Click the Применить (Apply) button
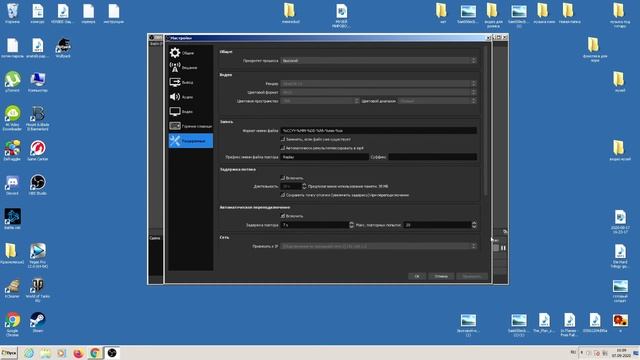Image resolution: width=640 pixels, height=360 pixels. click(x=472, y=276)
